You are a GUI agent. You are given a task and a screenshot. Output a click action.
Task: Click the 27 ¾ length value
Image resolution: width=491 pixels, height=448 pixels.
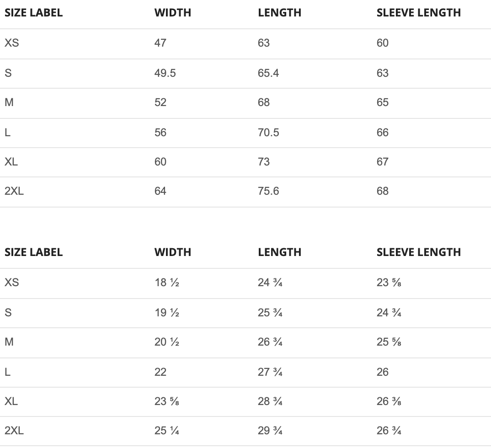[270, 372]
